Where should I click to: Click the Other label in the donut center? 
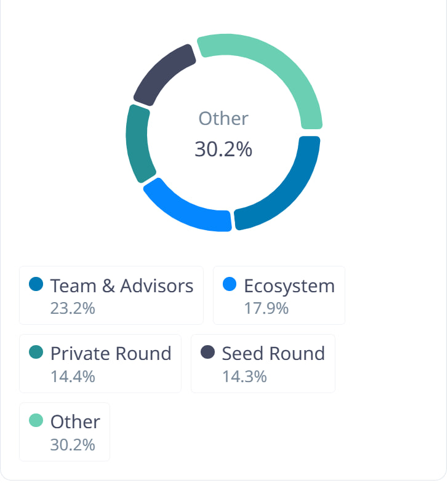click(x=223, y=119)
